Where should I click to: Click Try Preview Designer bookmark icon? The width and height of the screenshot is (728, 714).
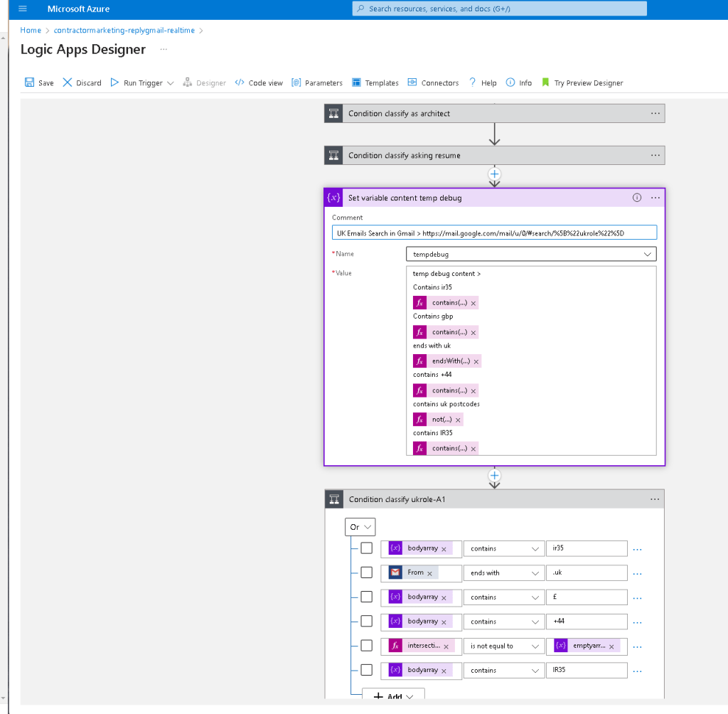point(545,82)
